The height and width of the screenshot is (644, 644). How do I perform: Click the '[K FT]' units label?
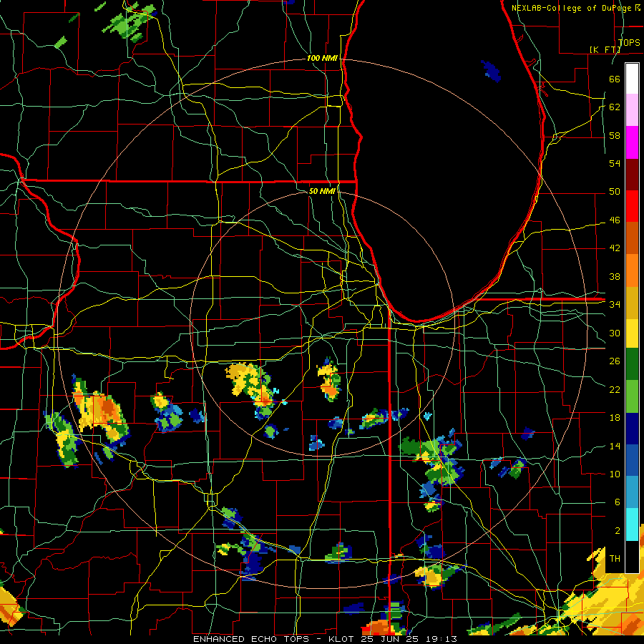coord(605,49)
